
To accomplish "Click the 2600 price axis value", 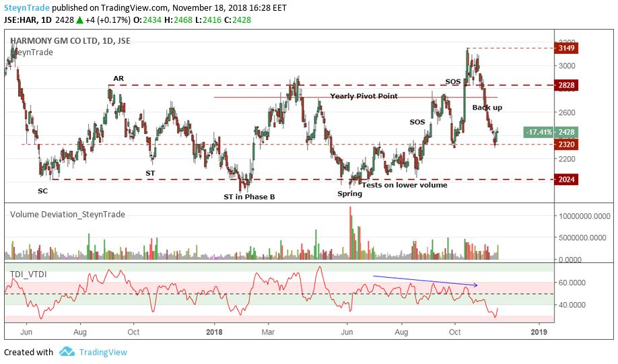I will click(567, 112).
